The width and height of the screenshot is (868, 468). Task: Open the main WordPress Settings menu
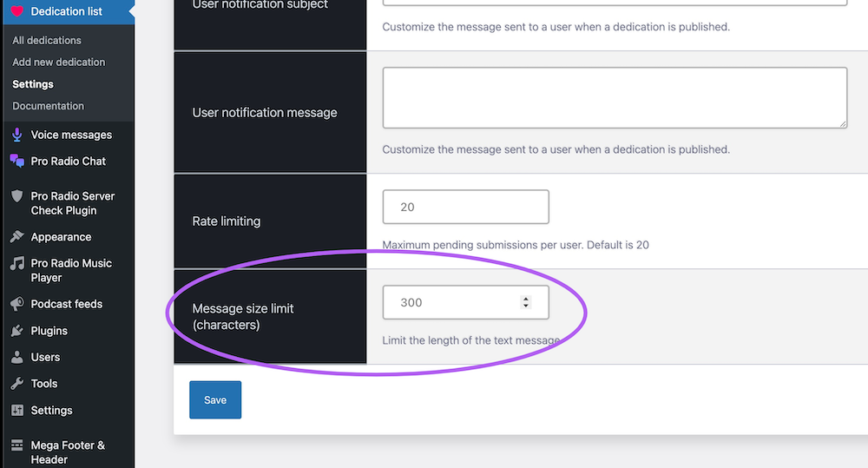click(x=51, y=410)
